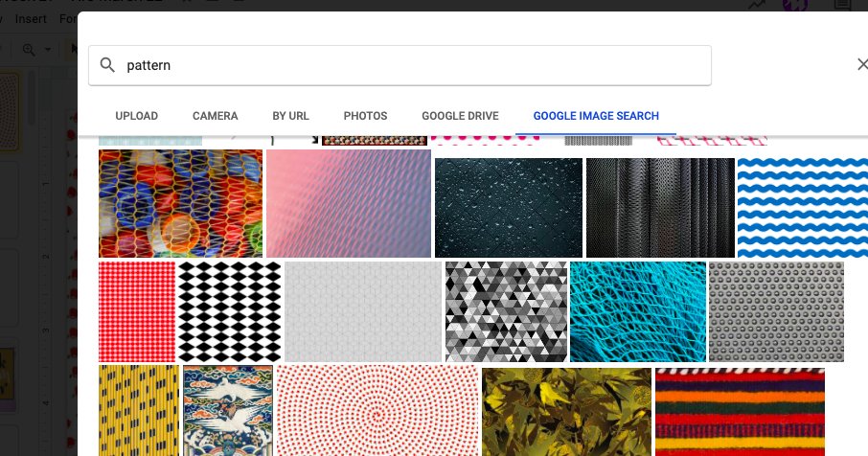Close the image picker dialog
Screen dimensions: 868x456
coord(862,64)
